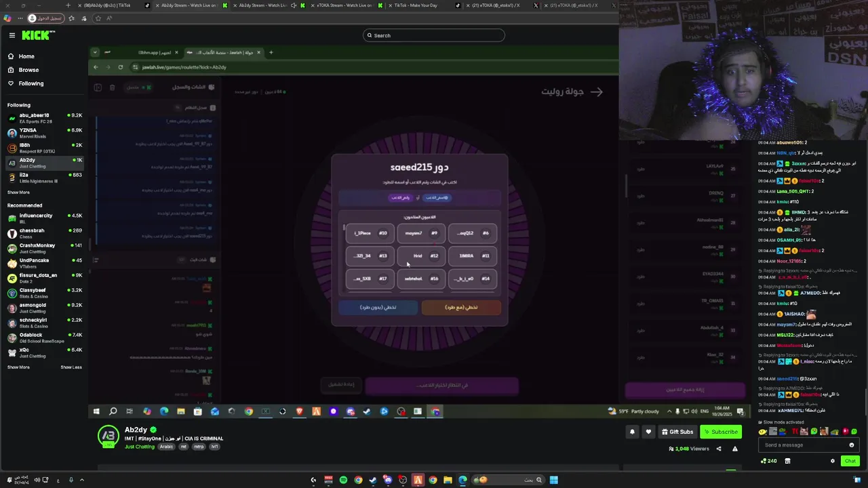Screen dimensions: 868x488
Task: Select Hrid #12 player in roulette dialog
Action: pyautogui.click(x=421, y=256)
